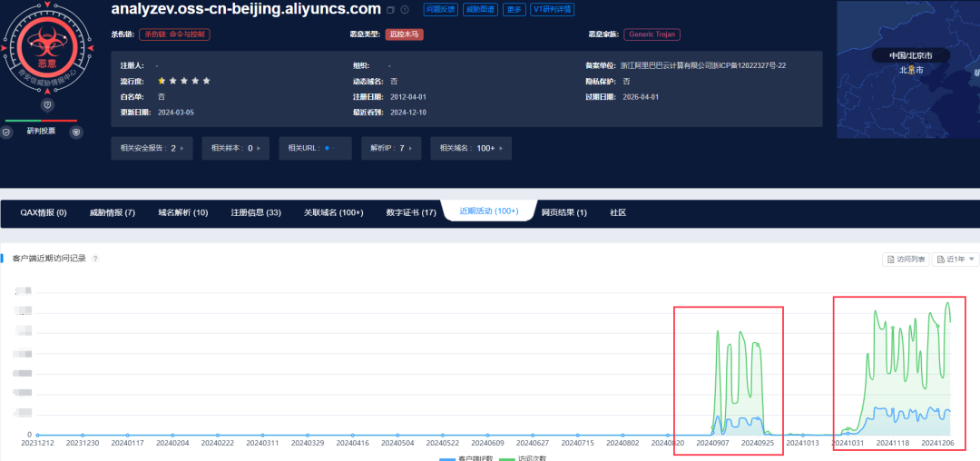Click the right shield vote icon
The image size is (980, 461).
pos(76,132)
